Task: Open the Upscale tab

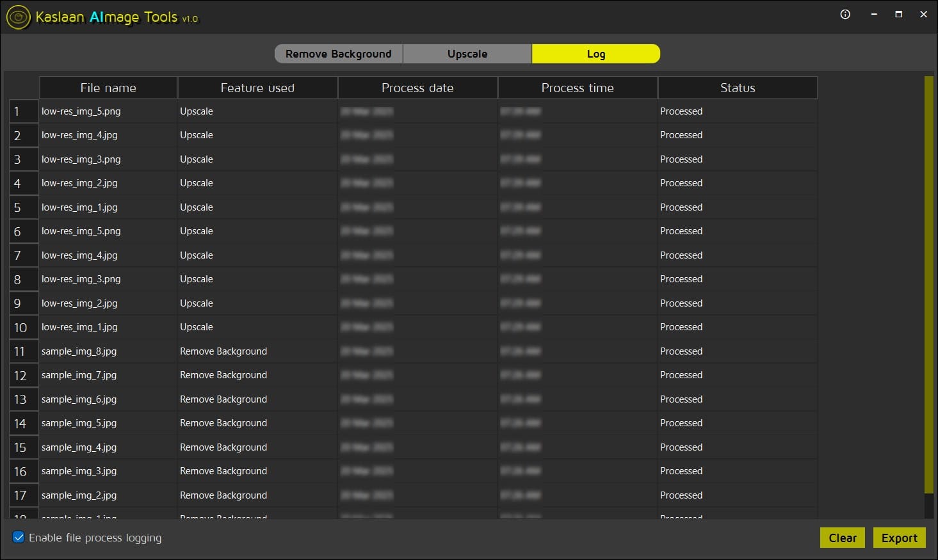Action: coord(467,54)
